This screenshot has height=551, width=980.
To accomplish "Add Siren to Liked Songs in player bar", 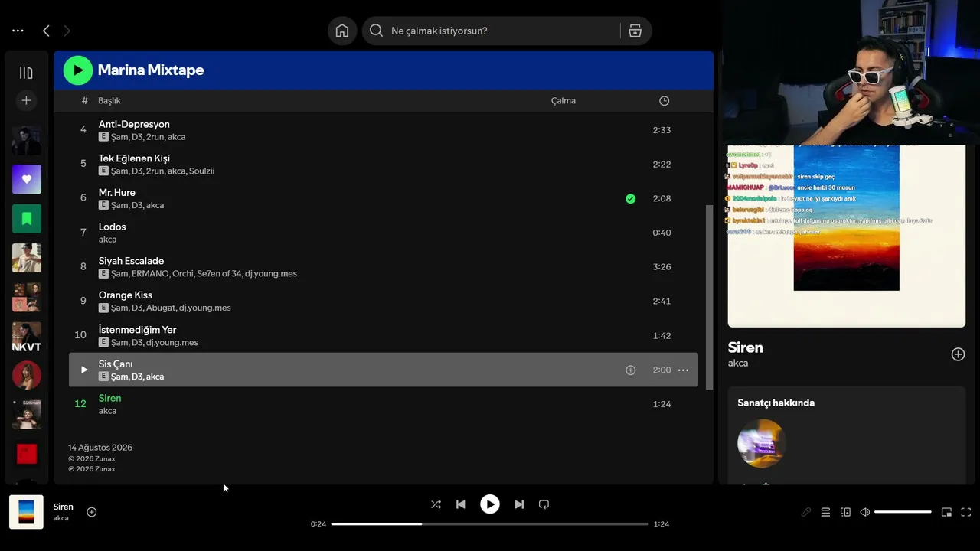I will pos(92,512).
